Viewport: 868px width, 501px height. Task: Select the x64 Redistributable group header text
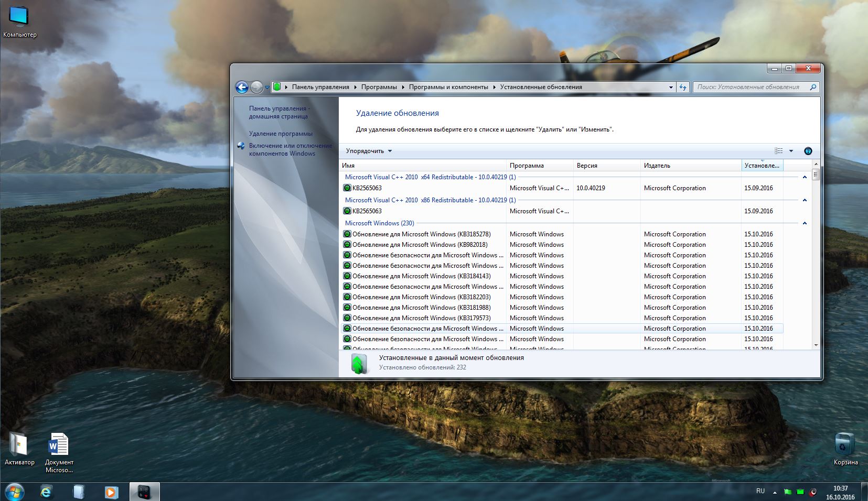[431, 177]
